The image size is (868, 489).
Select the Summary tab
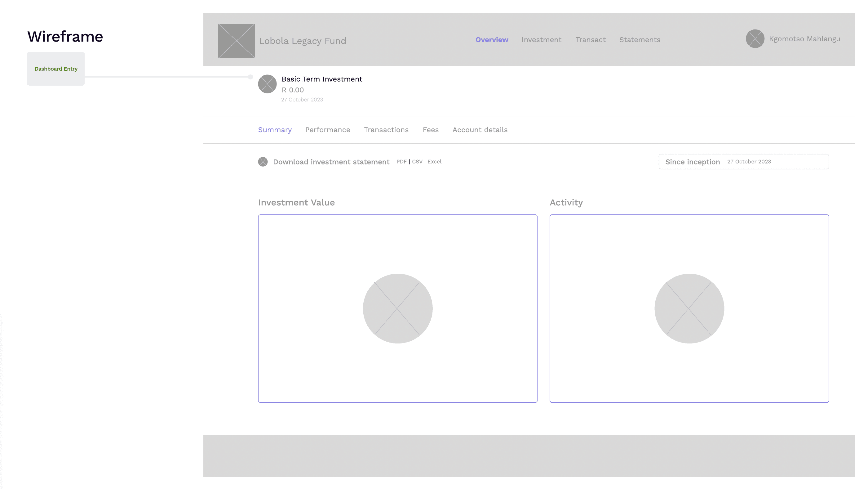point(275,130)
